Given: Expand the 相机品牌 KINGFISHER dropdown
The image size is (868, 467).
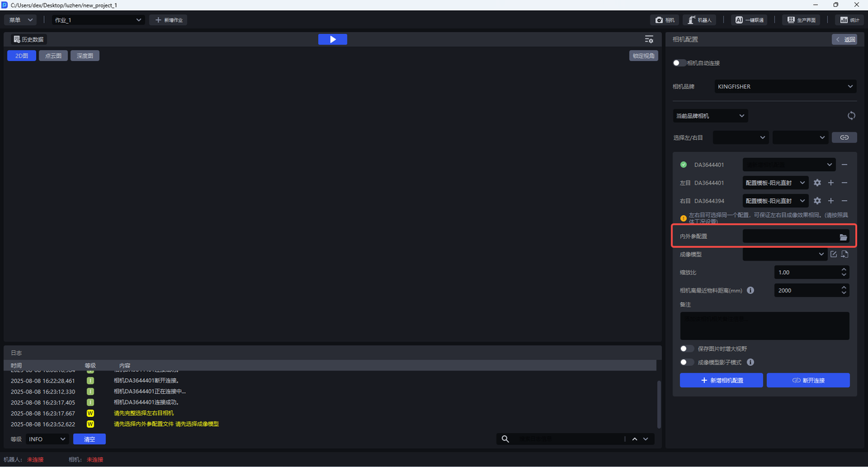Looking at the screenshot, I should tap(785, 87).
